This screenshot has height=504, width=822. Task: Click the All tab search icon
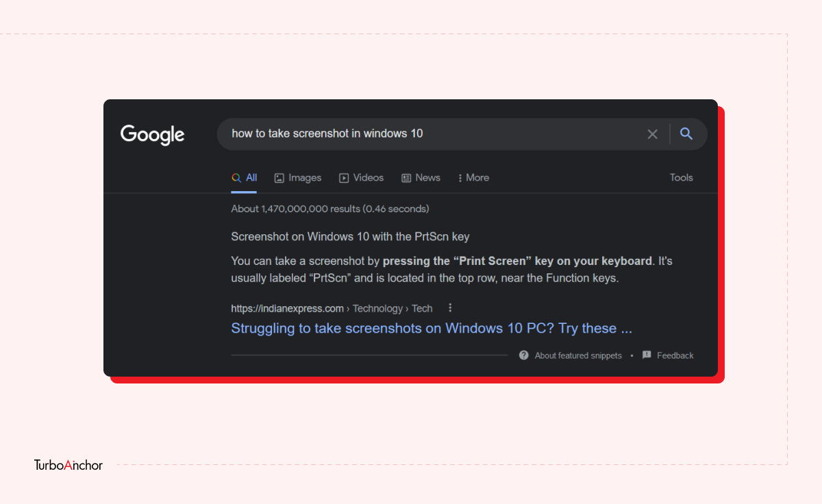point(236,177)
